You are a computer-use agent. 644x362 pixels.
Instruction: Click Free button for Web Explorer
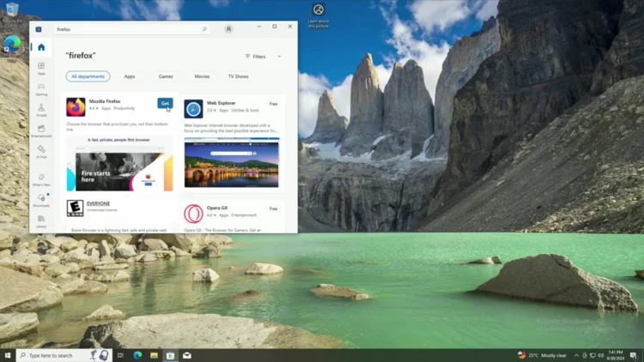[274, 104]
